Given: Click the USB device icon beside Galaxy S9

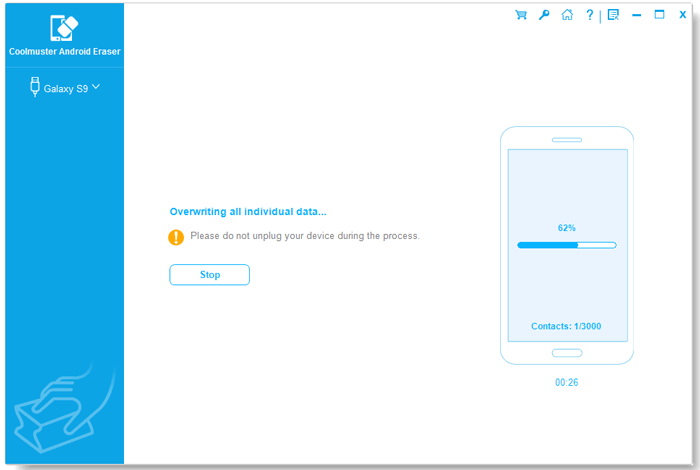Looking at the screenshot, I should [x=35, y=87].
